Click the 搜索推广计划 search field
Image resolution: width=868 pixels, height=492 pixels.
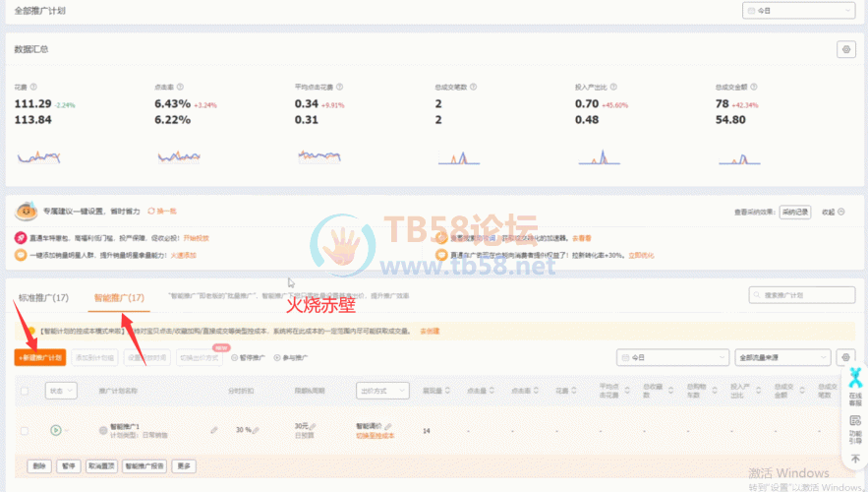[801, 295]
